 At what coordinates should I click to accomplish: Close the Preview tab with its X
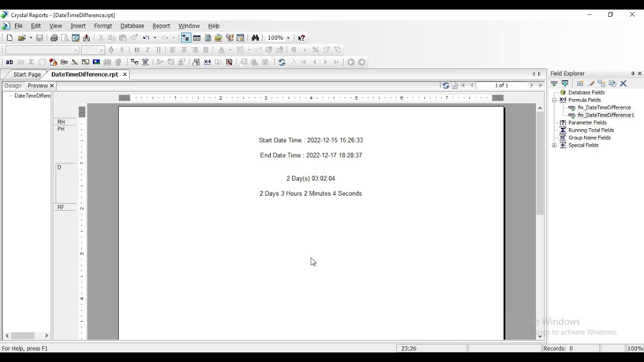pyautogui.click(x=52, y=86)
